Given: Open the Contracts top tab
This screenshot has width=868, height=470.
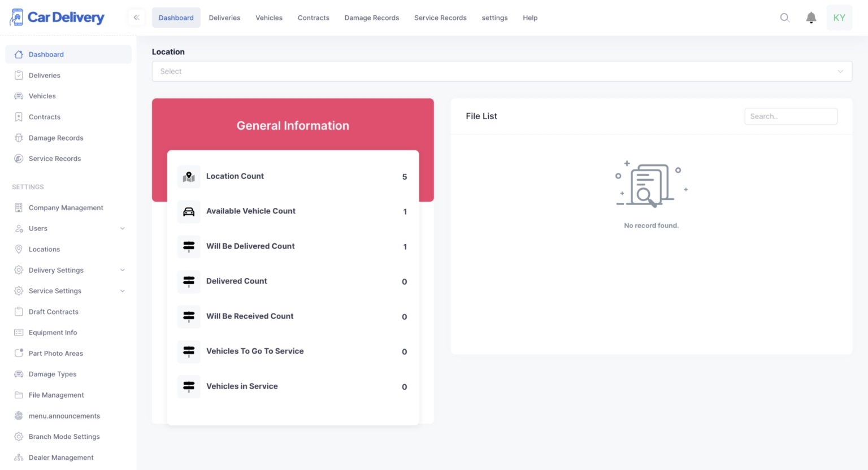Looking at the screenshot, I should coord(314,18).
